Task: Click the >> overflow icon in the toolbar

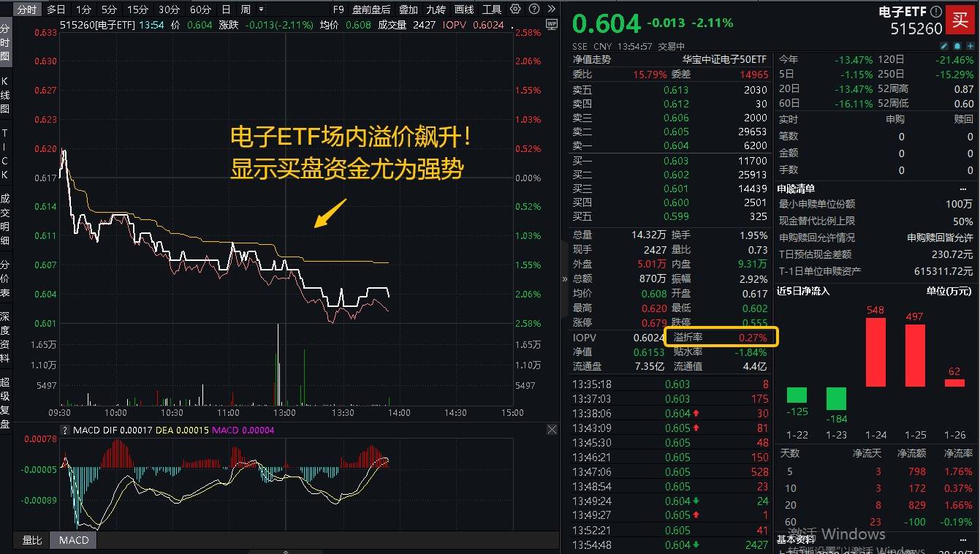Action: coord(552,10)
